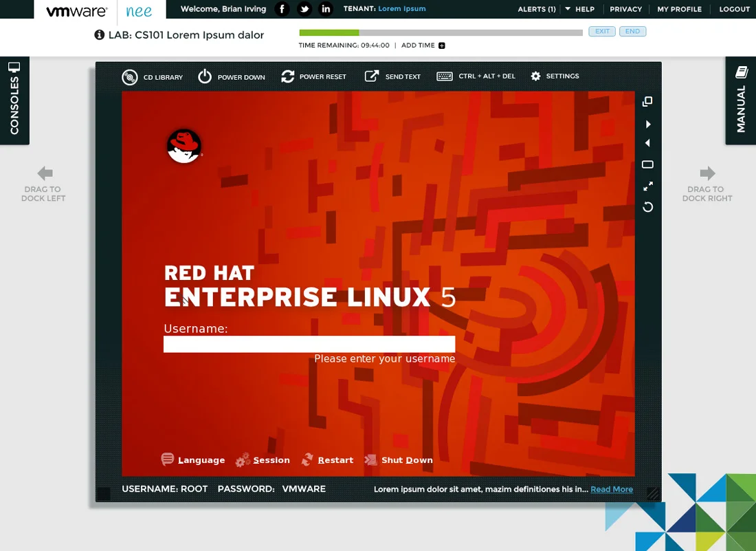The image size is (756, 551).
Task: Click the EXIT button
Action: pyautogui.click(x=602, y=32)
